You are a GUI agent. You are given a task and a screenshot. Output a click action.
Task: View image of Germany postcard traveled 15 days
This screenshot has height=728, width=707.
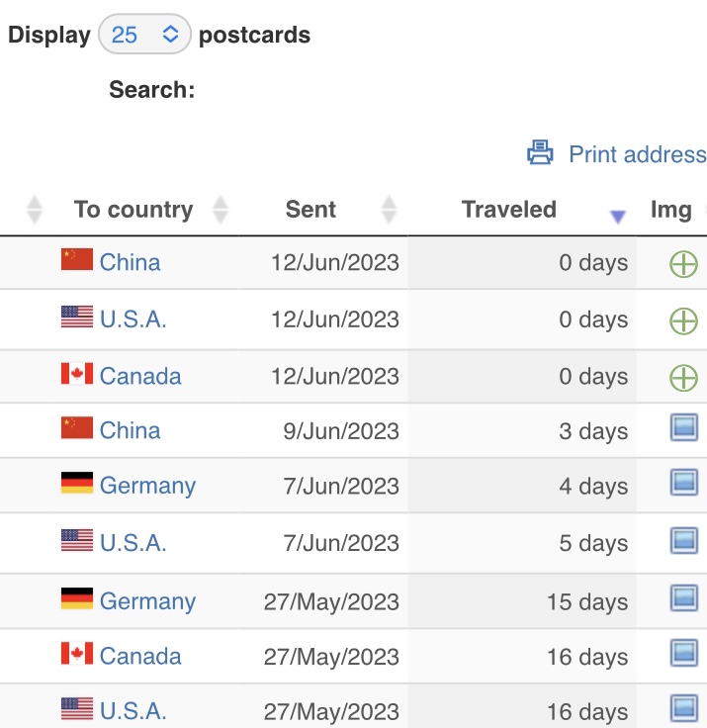pos(684,598)
